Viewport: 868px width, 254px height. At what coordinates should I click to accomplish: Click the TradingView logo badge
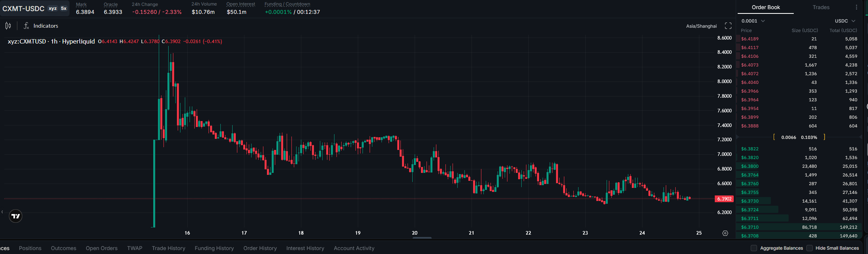(x=15, y=216)
